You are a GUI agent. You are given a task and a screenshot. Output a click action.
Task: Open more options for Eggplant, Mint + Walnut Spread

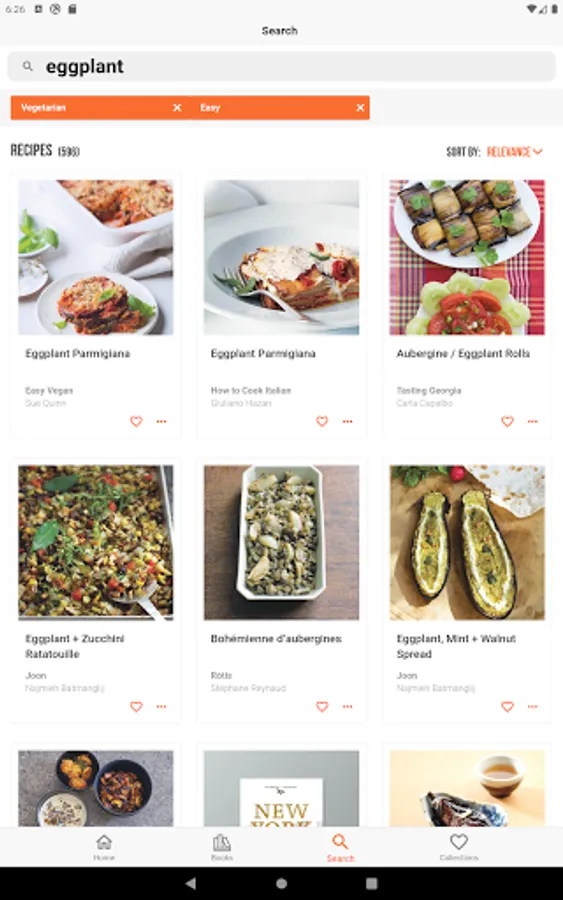click(533, 707)
